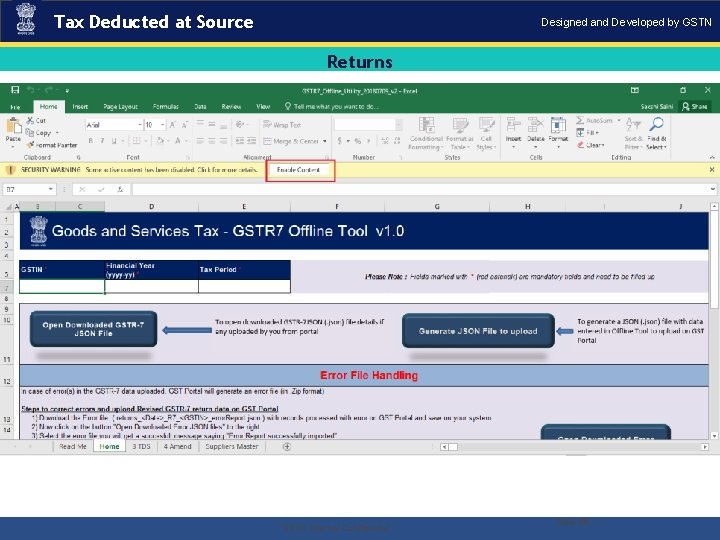This screenshot has width=720, height=540.
Task: Click the Font Color A icon
Action: click(x=177, y=141)
